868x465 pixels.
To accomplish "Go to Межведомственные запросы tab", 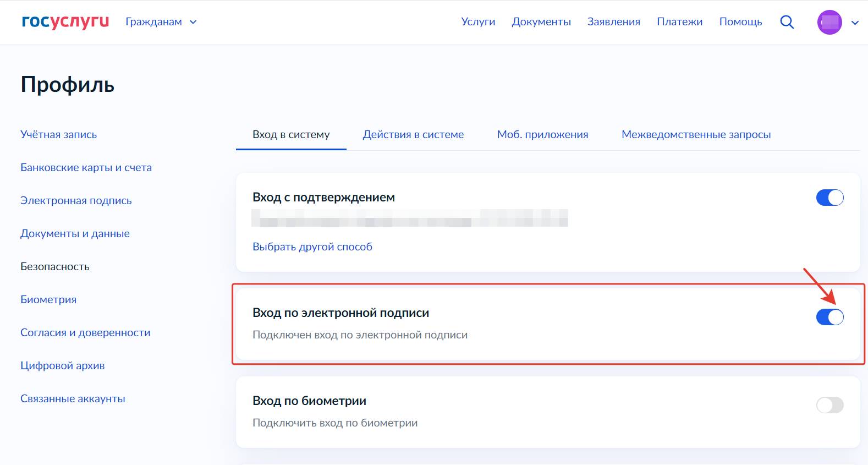I will [x=696, y=134].
